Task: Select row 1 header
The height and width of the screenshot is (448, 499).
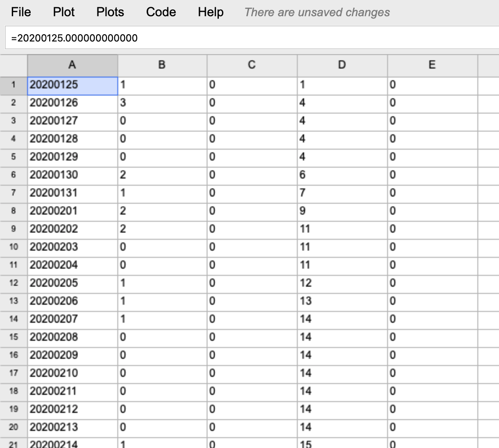Action: [14, 86]
